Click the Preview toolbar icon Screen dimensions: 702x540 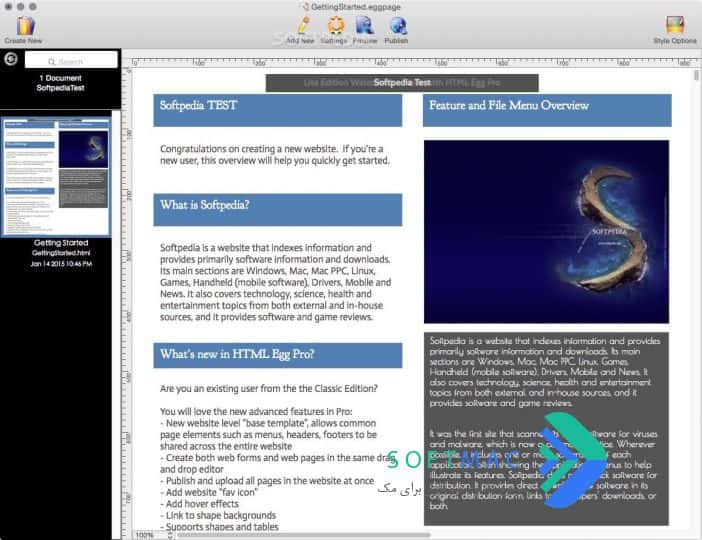pos(364,25)
